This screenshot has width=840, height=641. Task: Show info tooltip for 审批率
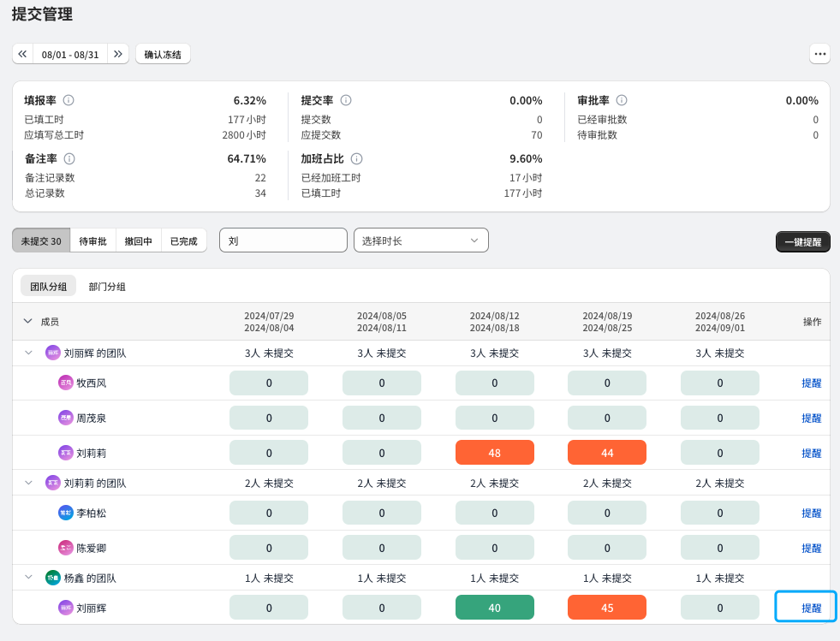coord(622,100)
